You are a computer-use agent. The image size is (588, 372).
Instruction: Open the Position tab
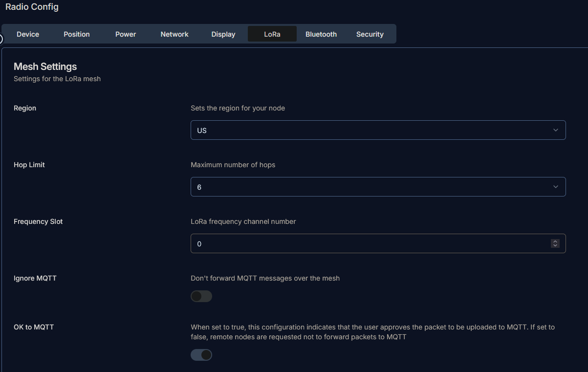(x=77, y=34)
